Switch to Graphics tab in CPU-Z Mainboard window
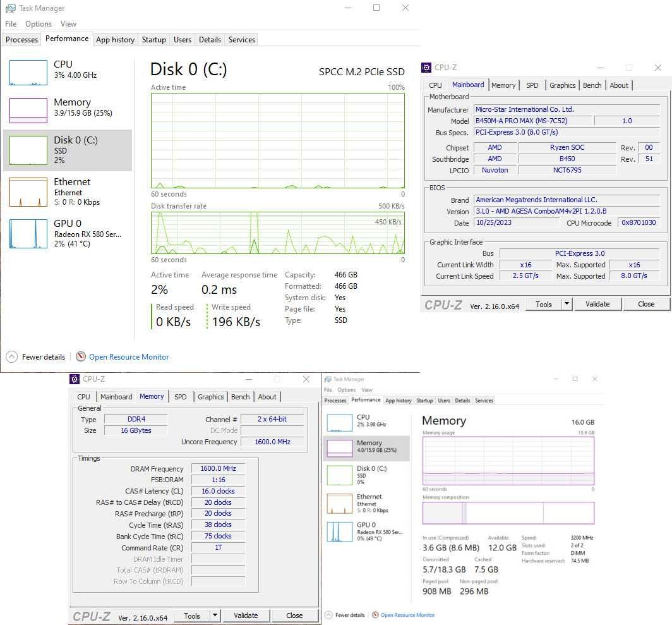Image resolution: width=672 pixels, height=625 pixels. (562, 85)
